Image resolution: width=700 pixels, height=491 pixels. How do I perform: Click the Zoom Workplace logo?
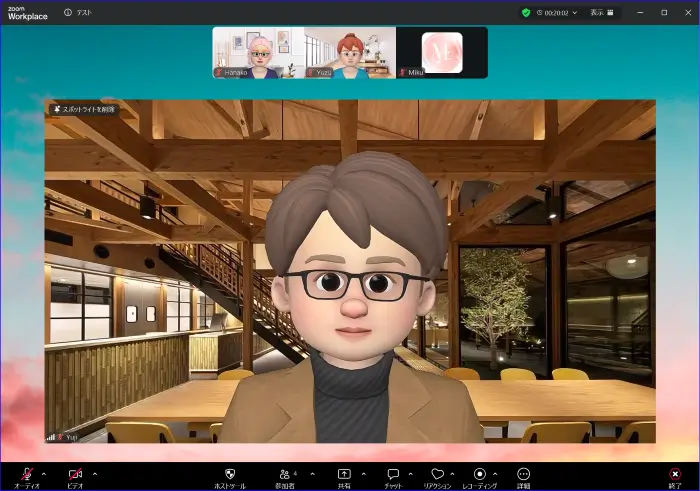pyautogui.click(x=27, y=13)
